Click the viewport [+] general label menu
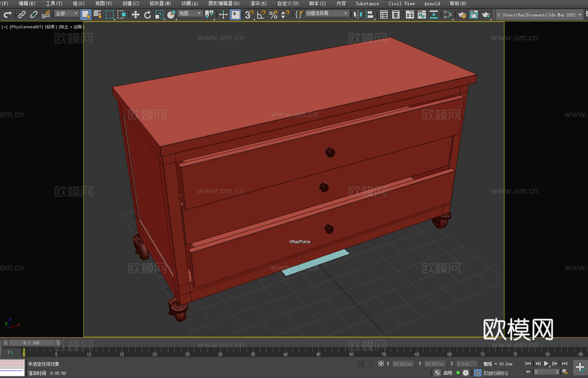Image resolution: width=588 pixels, height=378 pixels. tap(4, 27)
